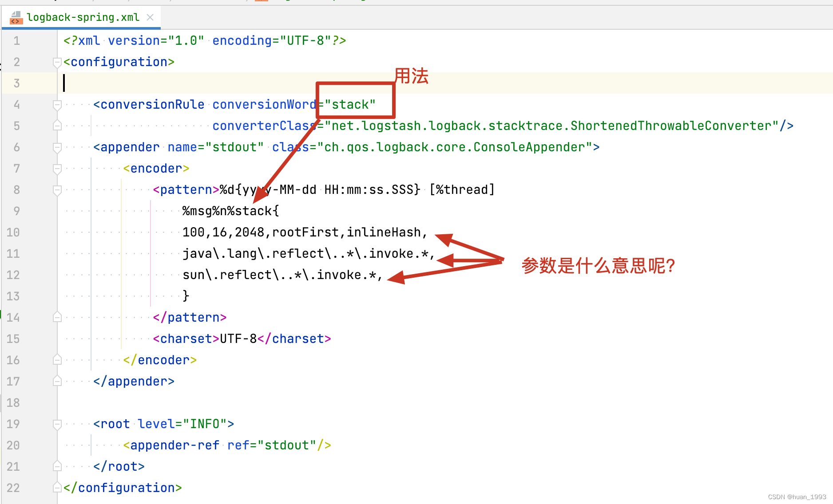The image size is (833, 504).
Task: Click line number 9 in the gutter
Action: coord(16,211)
